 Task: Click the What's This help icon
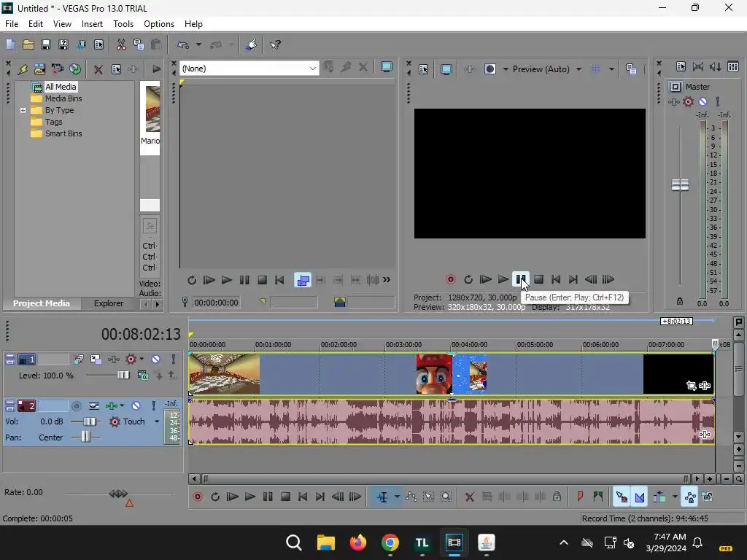pos(275,44)
